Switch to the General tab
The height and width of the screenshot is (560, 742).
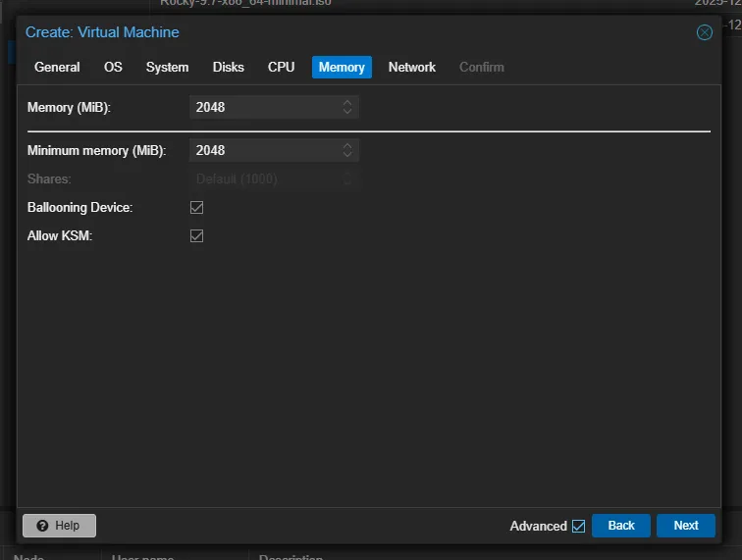pos(57,67)
